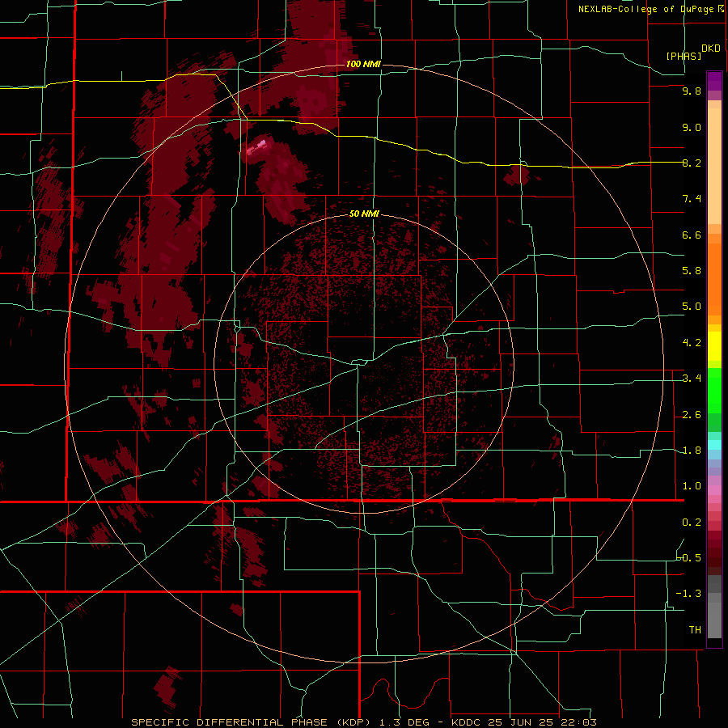Pick the purple top segment of color scale
728x728 pixels.
[714, 81]
